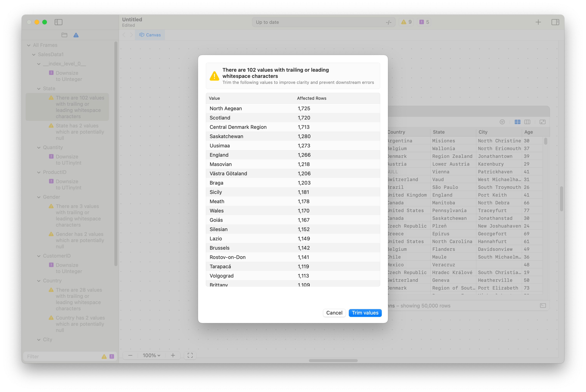Collapse the State column node
The image size is (586, 392).
tap(39, 89)
